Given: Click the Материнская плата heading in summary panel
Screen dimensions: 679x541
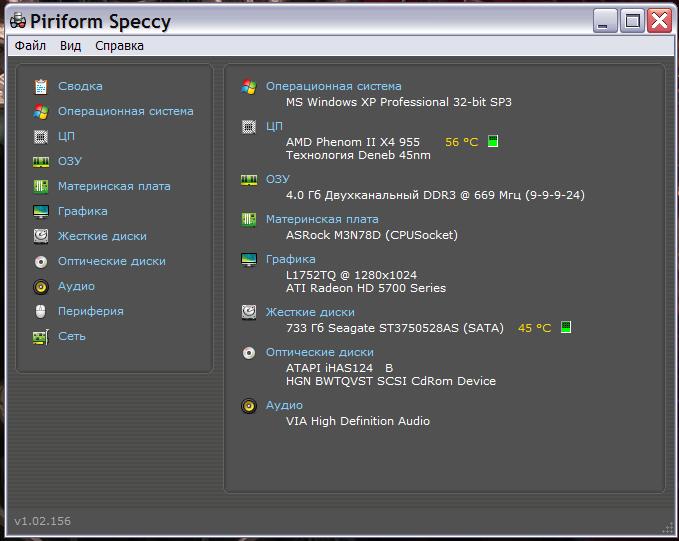Looking at the screenshot, I should (x=322, y=219).
